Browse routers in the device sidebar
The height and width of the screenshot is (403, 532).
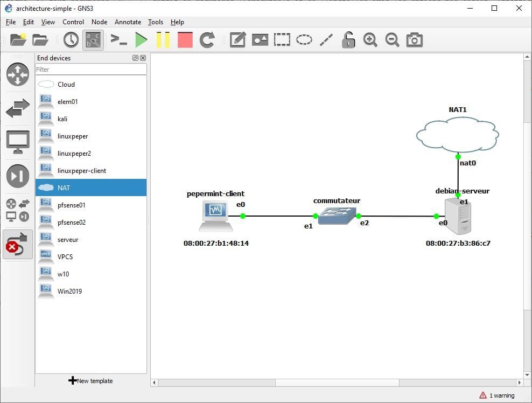pos(17,74)
